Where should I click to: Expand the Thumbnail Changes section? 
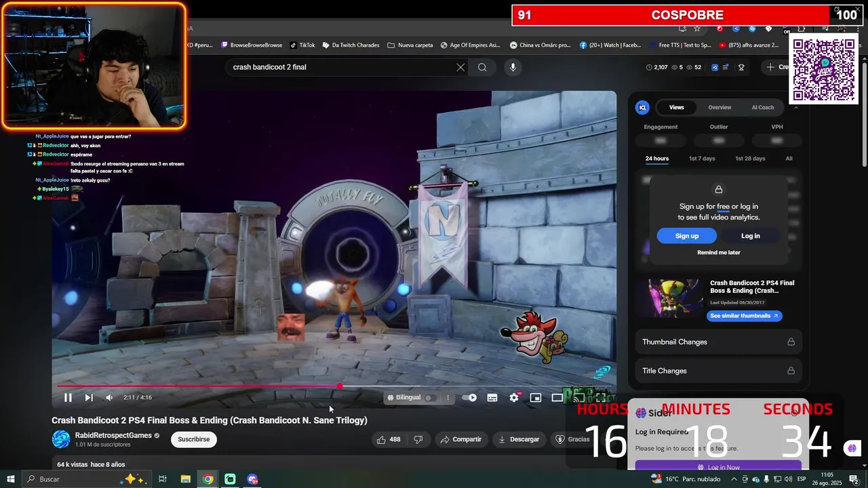(718, 342)
